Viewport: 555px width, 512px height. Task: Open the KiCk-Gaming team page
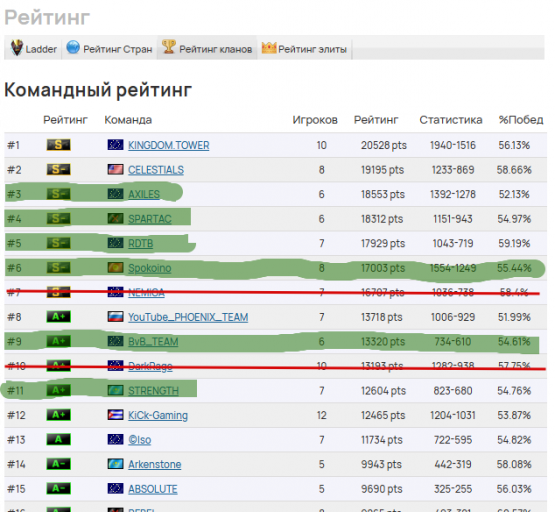click(x=158, y=415)
